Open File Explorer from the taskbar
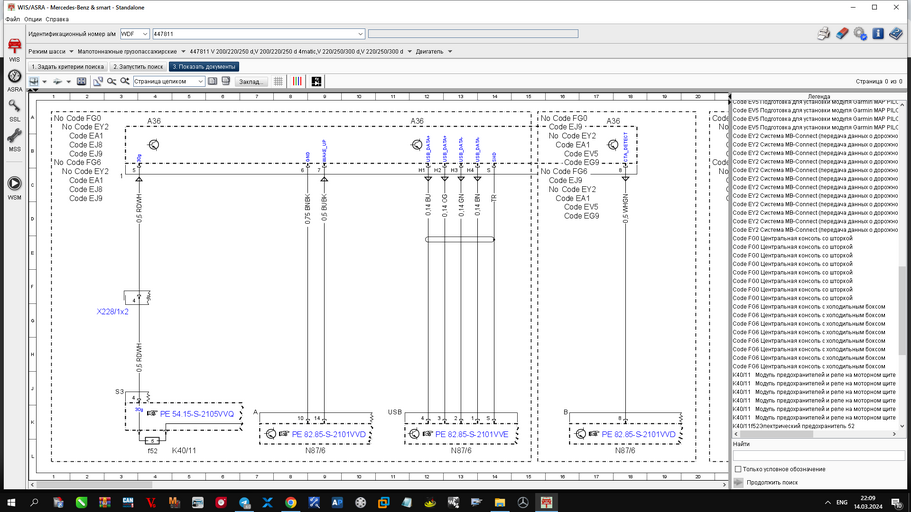This screenshot has width=911, height=512. pyautogui.click(x=500, y=502)
